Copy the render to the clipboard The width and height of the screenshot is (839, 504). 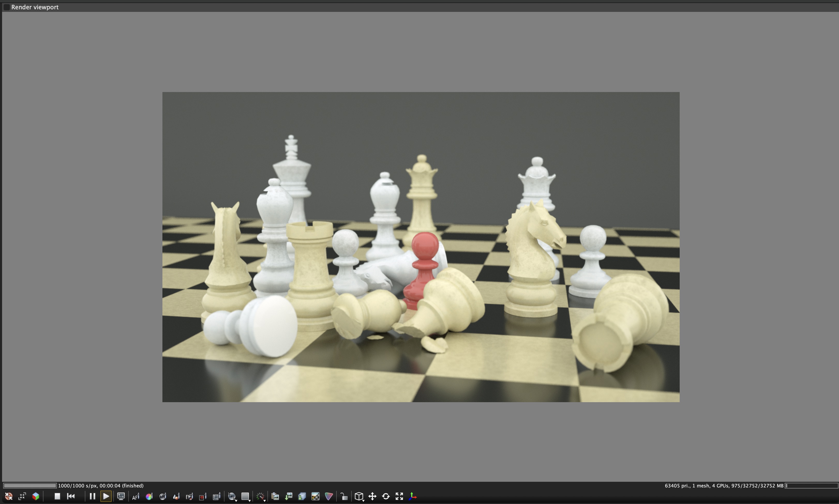coord(275,497)
